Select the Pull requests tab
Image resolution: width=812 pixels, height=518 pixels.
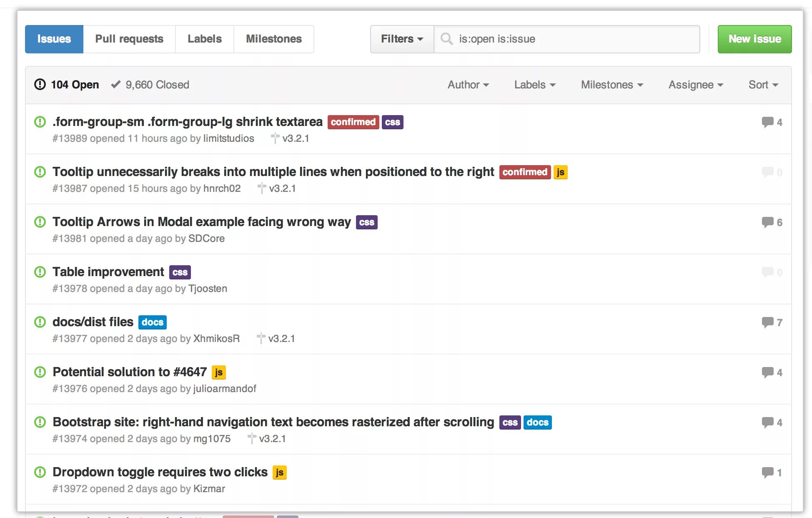[x=129, y=38]
